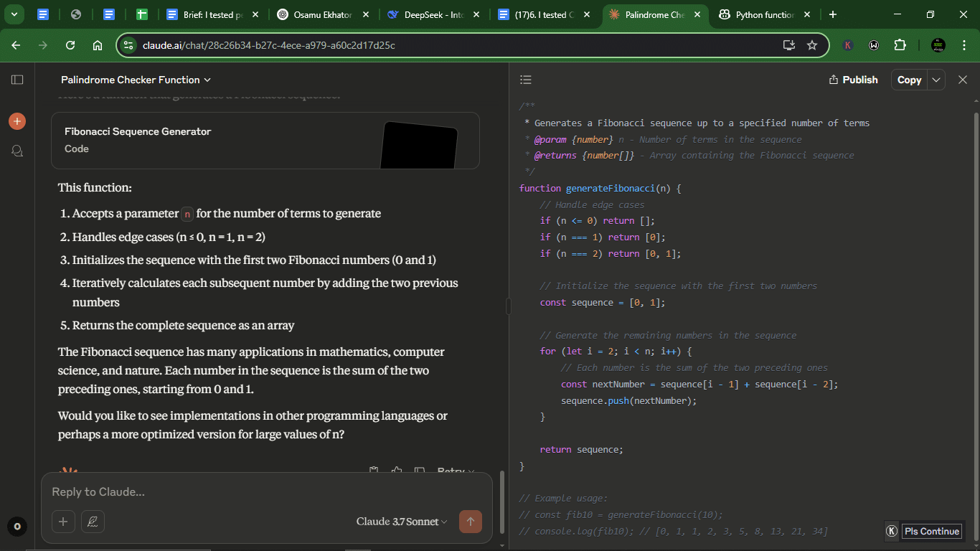Install app via address bar icon
Screen dimensions: 980x551
click(x=788, y=45)
